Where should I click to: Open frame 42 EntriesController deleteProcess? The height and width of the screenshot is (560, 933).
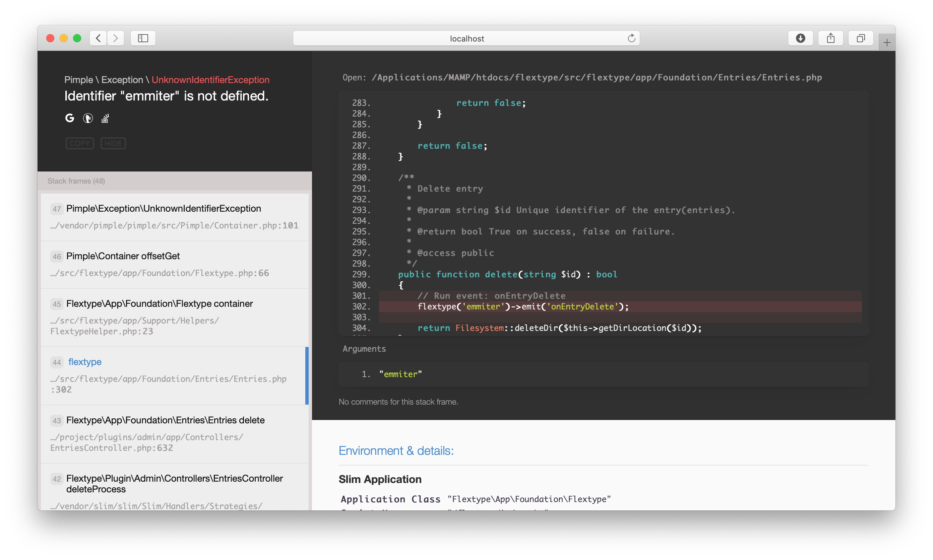[175, 484]
